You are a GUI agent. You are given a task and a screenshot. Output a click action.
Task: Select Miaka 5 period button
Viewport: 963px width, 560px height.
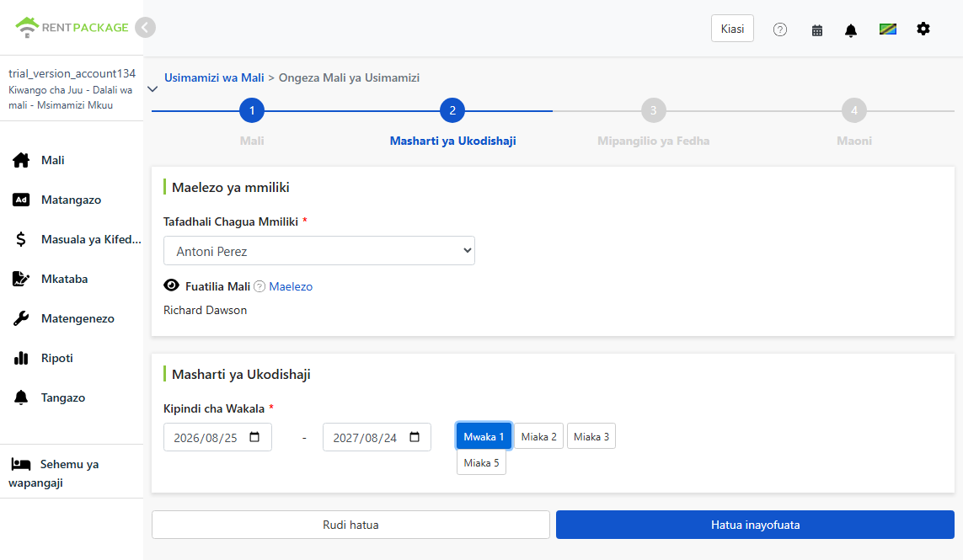tap(482, 463)
